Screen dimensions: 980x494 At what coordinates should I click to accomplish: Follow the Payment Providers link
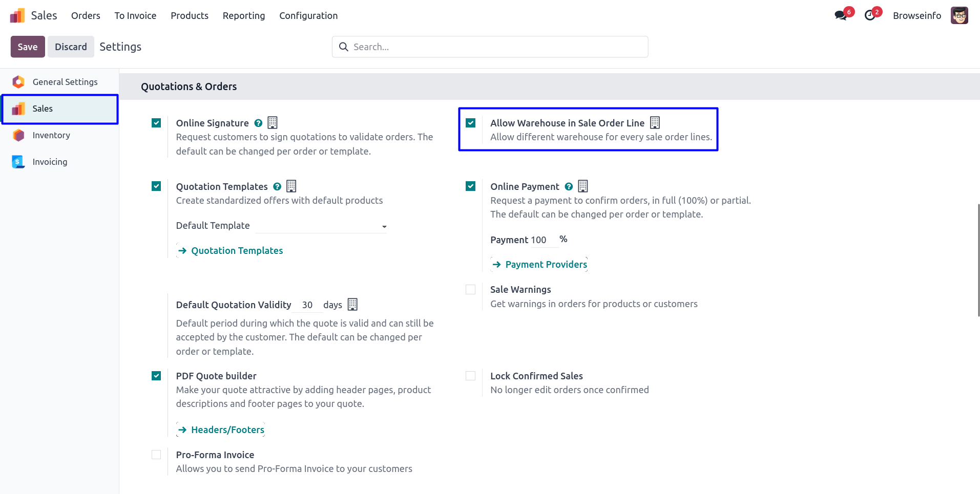[x=546, y=264]
